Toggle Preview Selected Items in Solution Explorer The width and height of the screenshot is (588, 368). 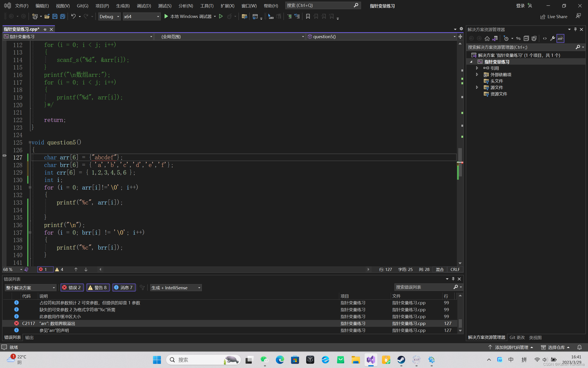(560, 38)
